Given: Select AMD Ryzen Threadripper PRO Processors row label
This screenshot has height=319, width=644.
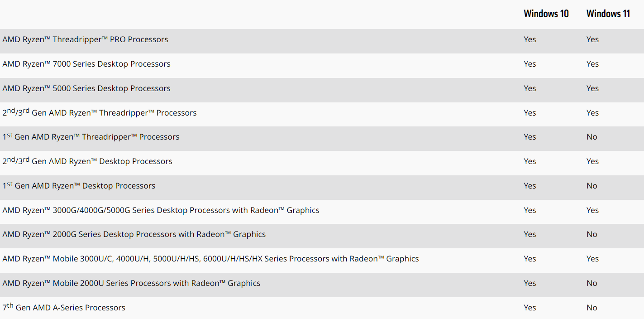Looking at the screenshot, I should [x=85, y=39].
